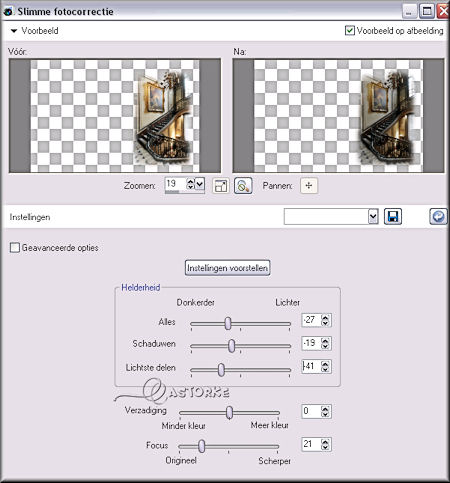Open the Zoomen value dropdown arrow
This screenshot has height=483, width=450.
point(199,184)
